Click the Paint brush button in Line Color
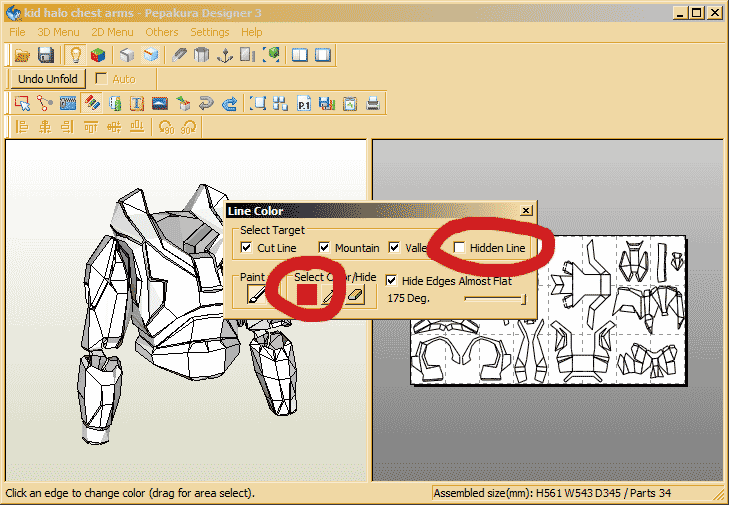The height and width of the screenshot is (505, 729). pos(257,295)
